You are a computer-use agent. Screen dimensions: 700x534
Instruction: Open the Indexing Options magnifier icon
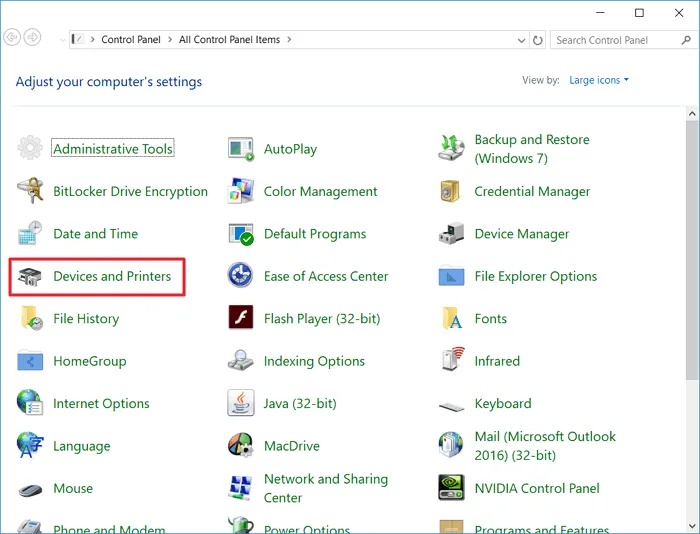tap(240, 360)
